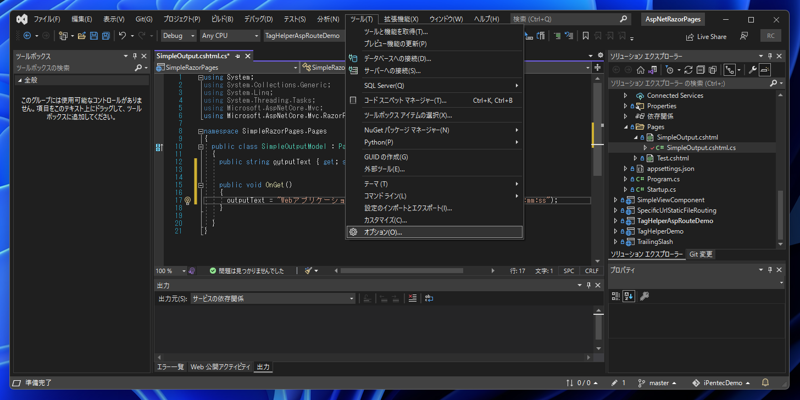Click the Open File folder icon
Screen dimensions: 800x400
tap(82, 36)
